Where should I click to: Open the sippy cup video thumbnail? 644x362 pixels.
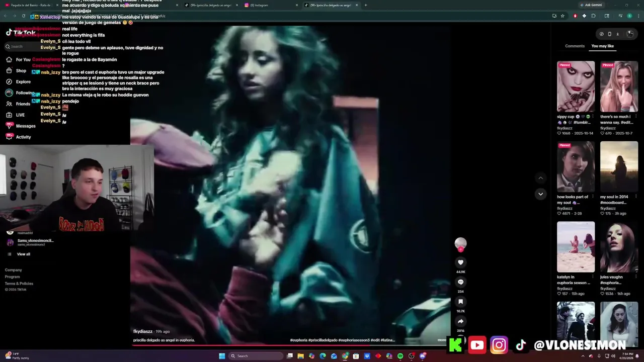576,86
